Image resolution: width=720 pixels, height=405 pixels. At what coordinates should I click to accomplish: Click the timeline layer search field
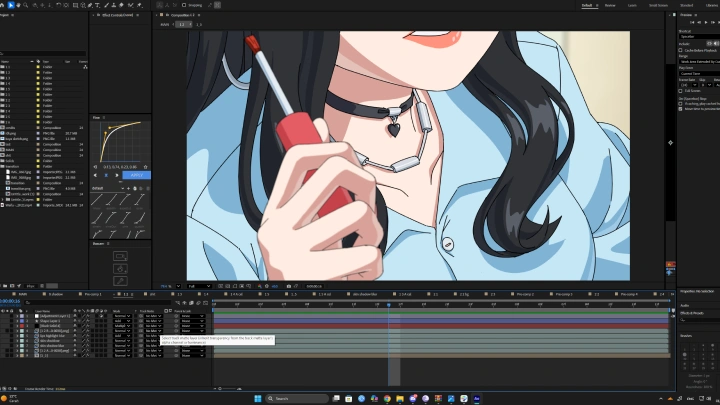pyautogui.click(x=98, y=303)
